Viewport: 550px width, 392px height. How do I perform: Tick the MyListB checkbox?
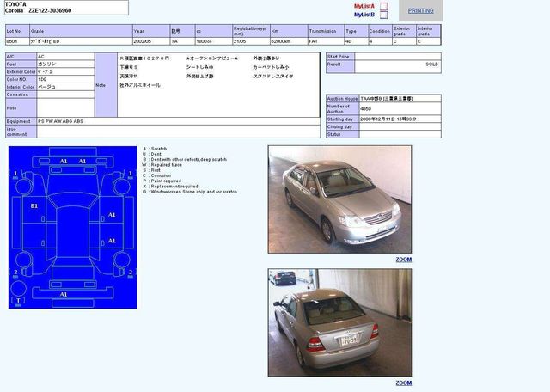[x=384, y=15]
